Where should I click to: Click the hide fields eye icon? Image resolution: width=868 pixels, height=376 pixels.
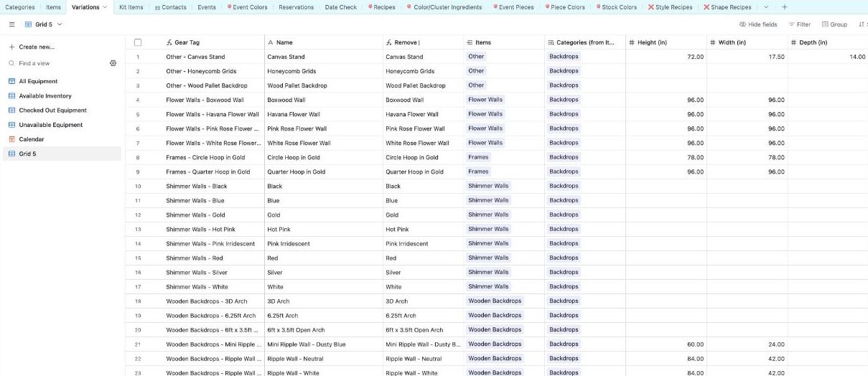coord(742,24)
